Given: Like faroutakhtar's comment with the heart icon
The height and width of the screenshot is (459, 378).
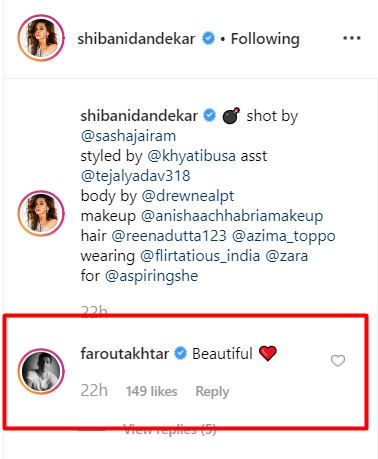Looking at the screenshot, I should [x=338, y=361].
